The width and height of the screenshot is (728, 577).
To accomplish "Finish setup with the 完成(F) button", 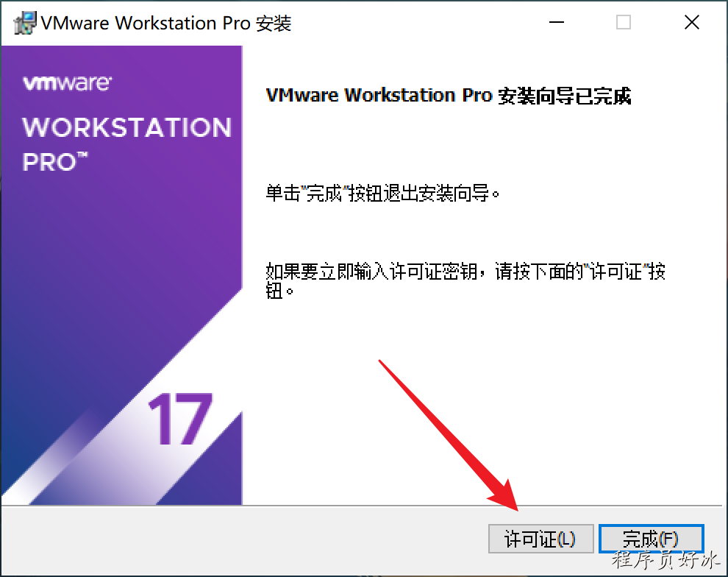I will click(x=651, y=539).
